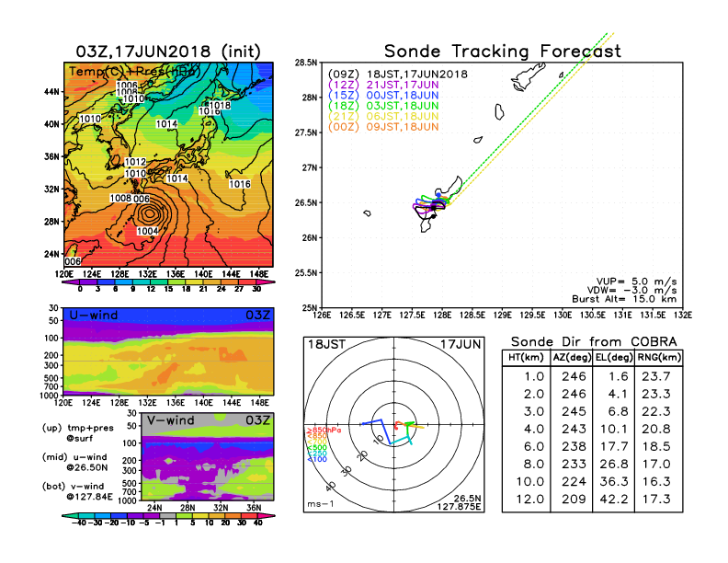This screenshot has width=728, height=563.
Task: Click the '<500' green hodograph legend entry
Action: click(x=316, y=448)
